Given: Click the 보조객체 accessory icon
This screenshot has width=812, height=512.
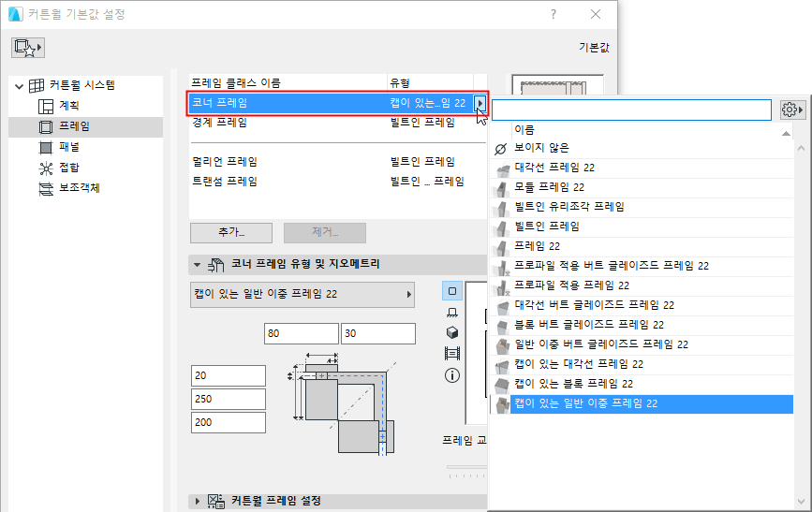Looking at the screenshot, I should (x=46, y=189).
